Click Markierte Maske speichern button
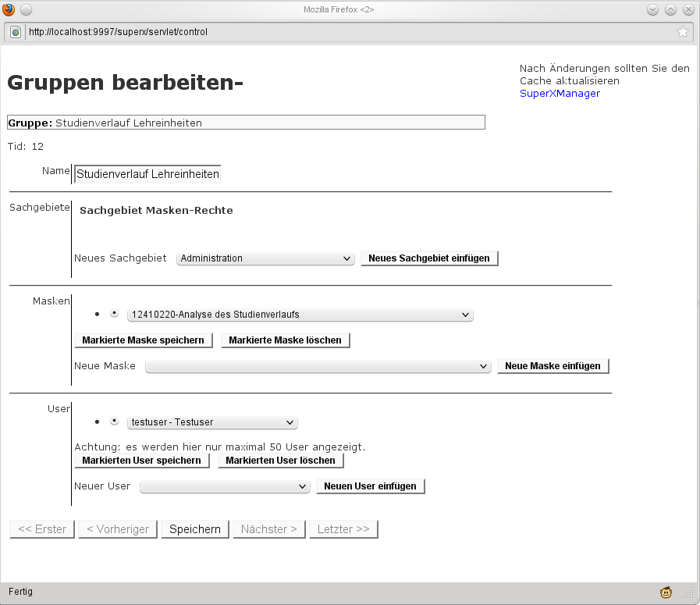Viewport: 700px width, 605px height. tap(144, 340)
